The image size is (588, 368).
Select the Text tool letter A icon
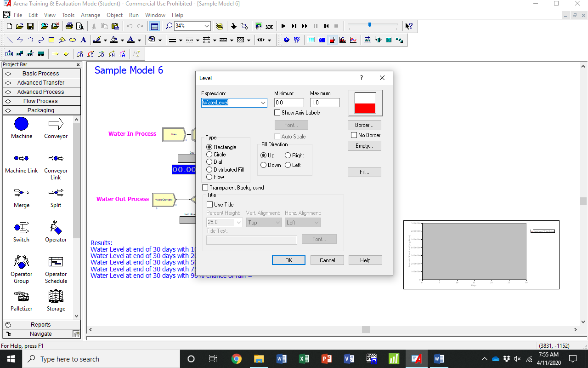point(83,40)
